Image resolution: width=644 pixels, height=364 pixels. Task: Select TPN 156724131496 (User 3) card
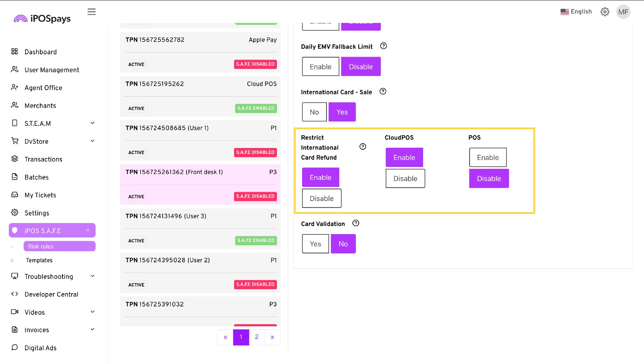(200, 228)
